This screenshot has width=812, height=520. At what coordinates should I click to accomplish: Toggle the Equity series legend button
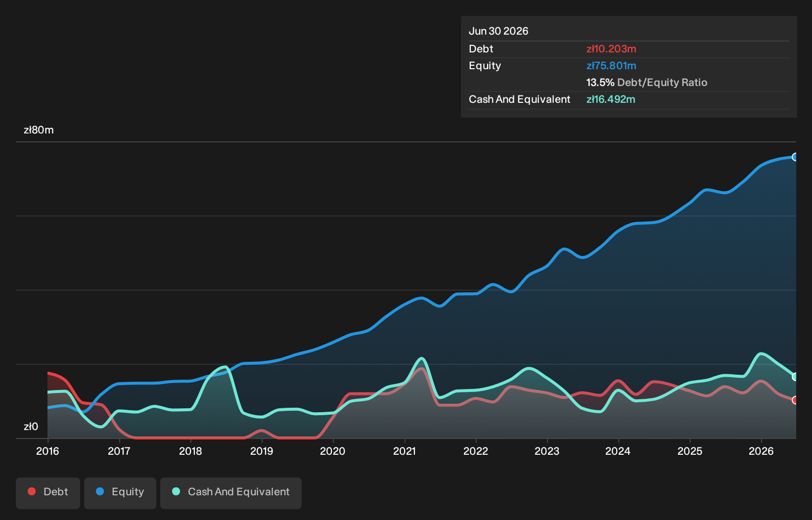pos(120,493)
